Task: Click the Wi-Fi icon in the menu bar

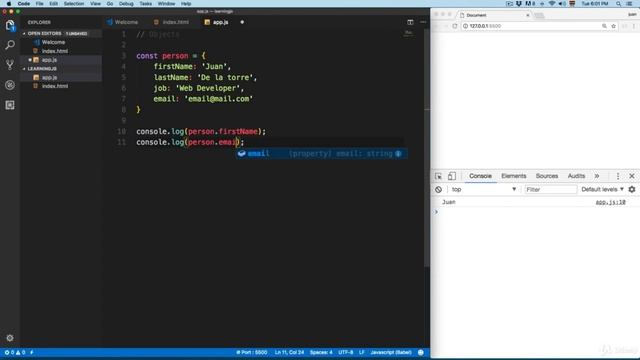Action: point(552,4)
